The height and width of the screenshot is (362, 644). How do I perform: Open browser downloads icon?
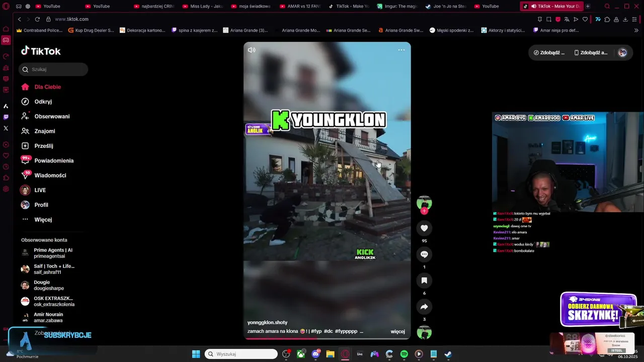625,19
